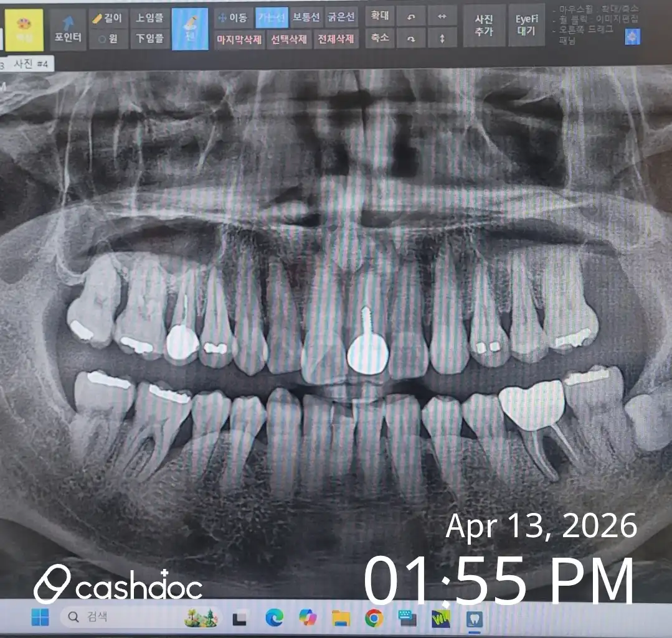Viewport: 672px width, 638px height.
Task: Activate the 펜 pen drawing tool
Action: 189,29
